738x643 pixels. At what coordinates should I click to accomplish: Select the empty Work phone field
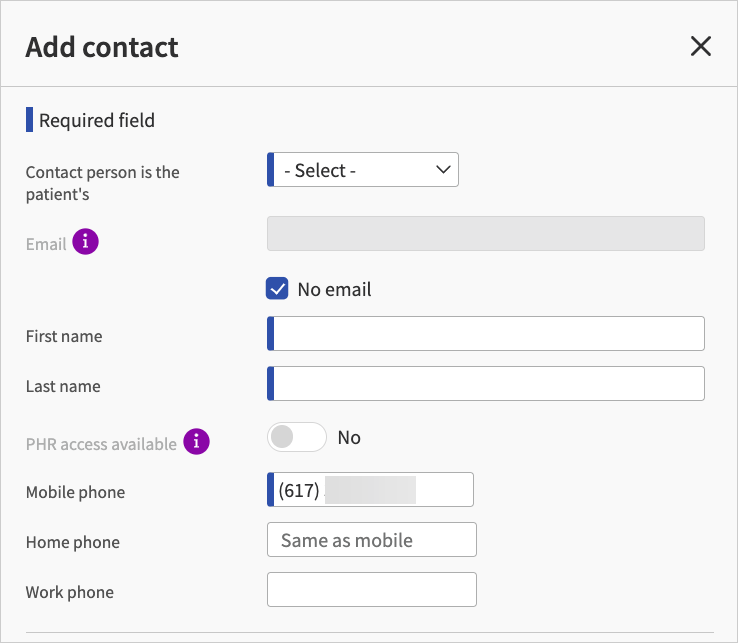pyautogui.click(x=371, y=590)
